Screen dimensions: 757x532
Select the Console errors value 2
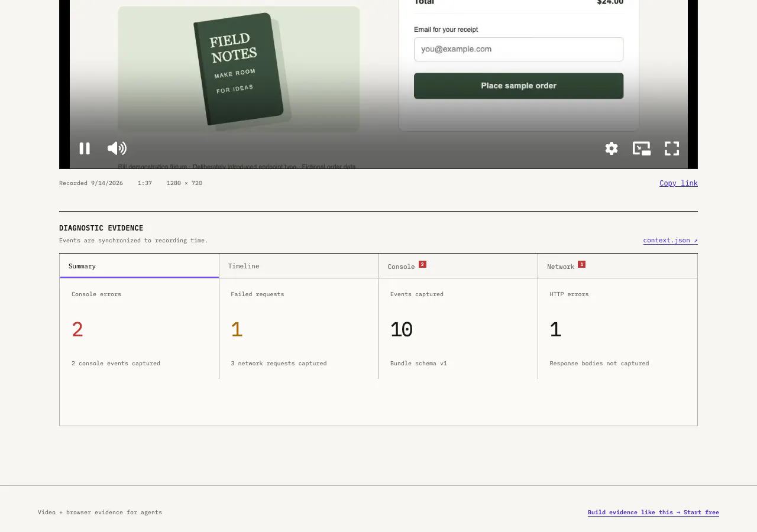click(77, 330)
